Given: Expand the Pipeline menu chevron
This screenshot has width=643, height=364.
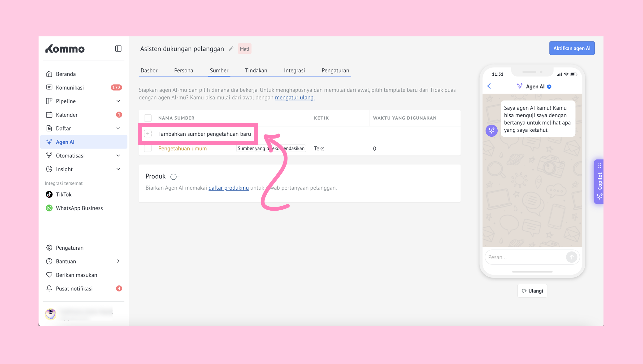Looking at the screenshot, I should tap(118, 101).
